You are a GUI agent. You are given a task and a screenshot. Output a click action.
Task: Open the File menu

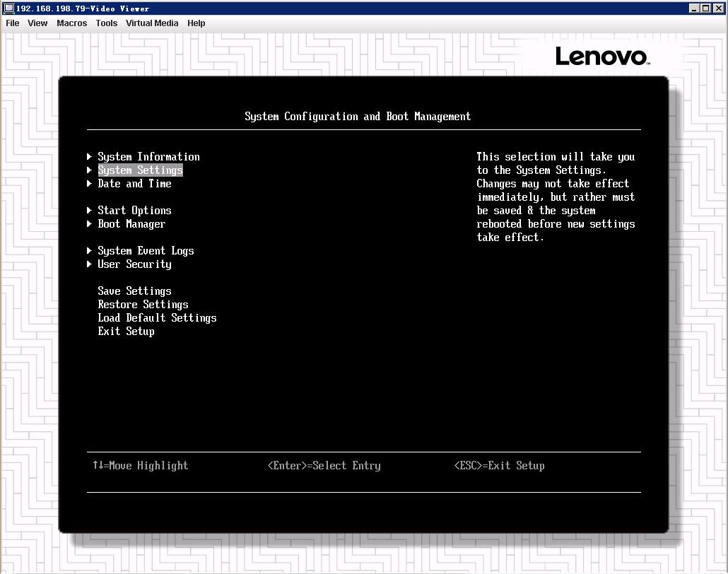[x=13, y=23]
